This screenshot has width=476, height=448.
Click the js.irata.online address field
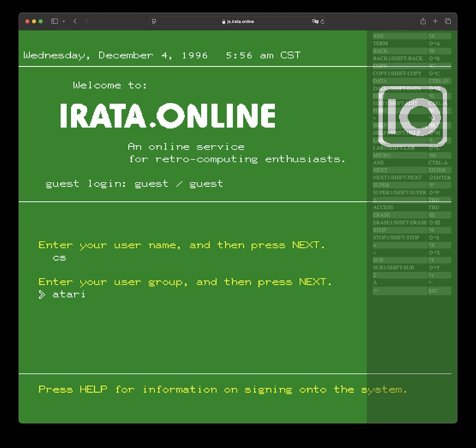pos(238,21)
